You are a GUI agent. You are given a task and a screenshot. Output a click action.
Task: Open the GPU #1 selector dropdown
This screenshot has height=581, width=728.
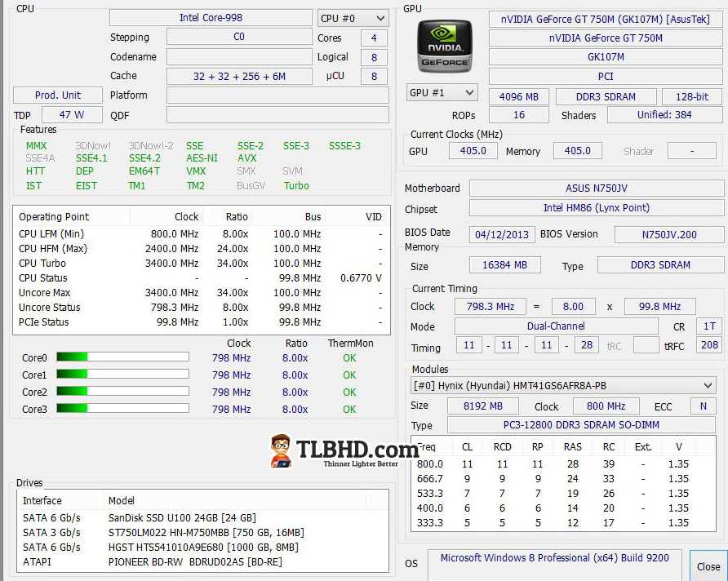point(442,92)
